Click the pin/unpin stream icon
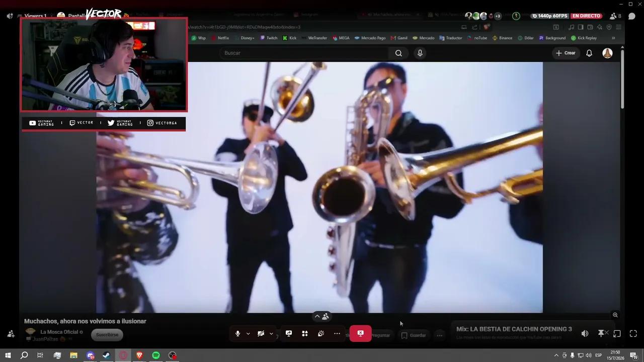The height and width of the screenshot is (362, 644). point(601,333)
